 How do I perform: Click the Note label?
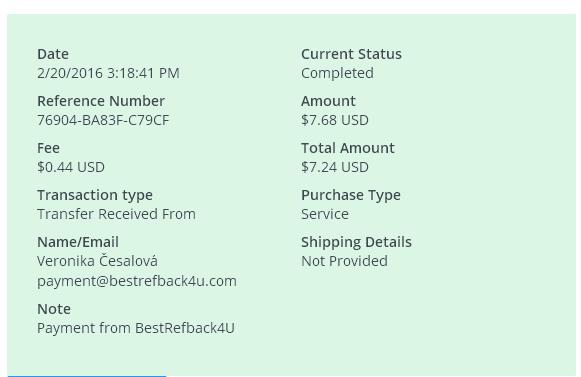point(54,309)
